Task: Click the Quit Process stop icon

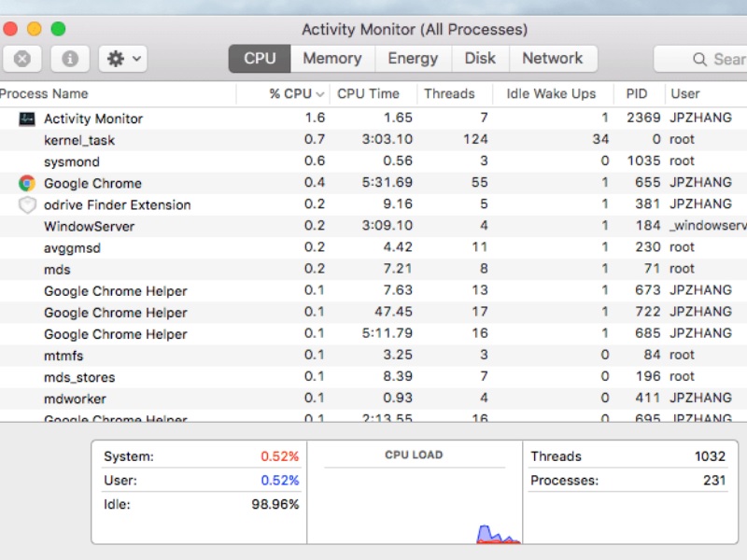Action: [22, 59]
